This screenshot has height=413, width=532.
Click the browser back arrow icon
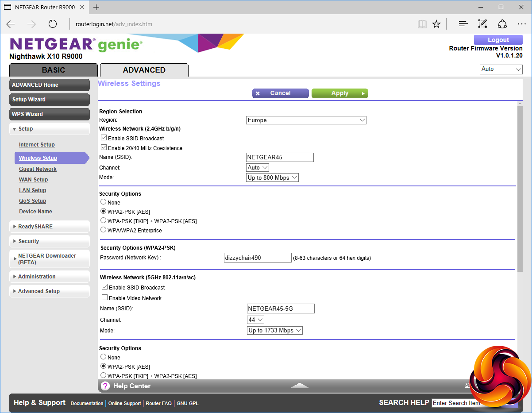(x=11, y=24)
